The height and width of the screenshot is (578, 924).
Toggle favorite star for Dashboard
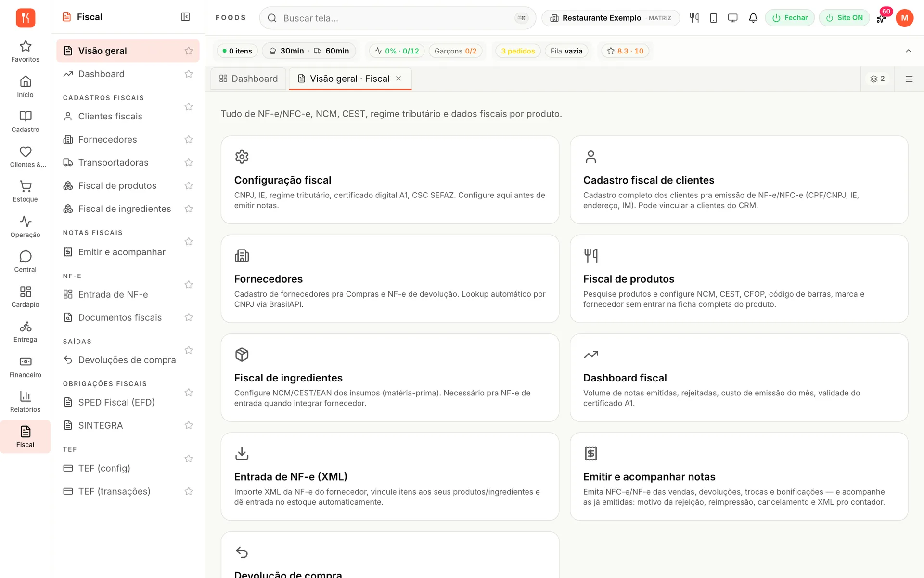pos(189,74)
